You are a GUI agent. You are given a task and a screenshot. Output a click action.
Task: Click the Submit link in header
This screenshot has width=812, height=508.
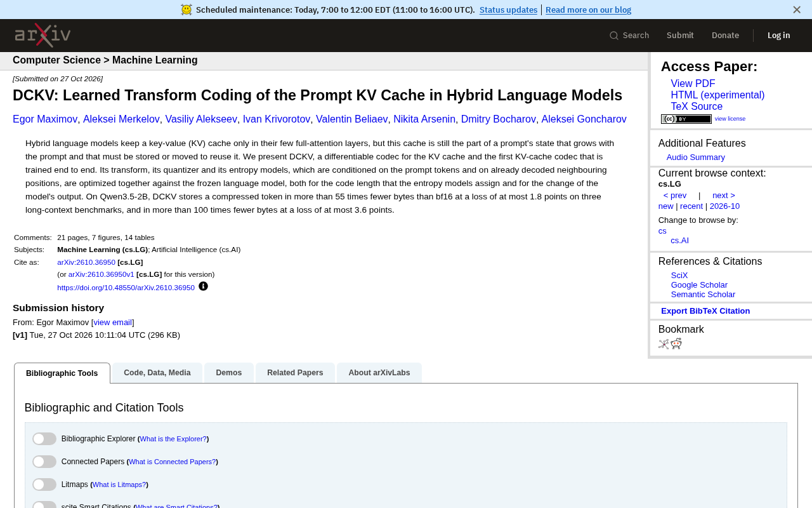pyautogui.click(x=680, y=36)
